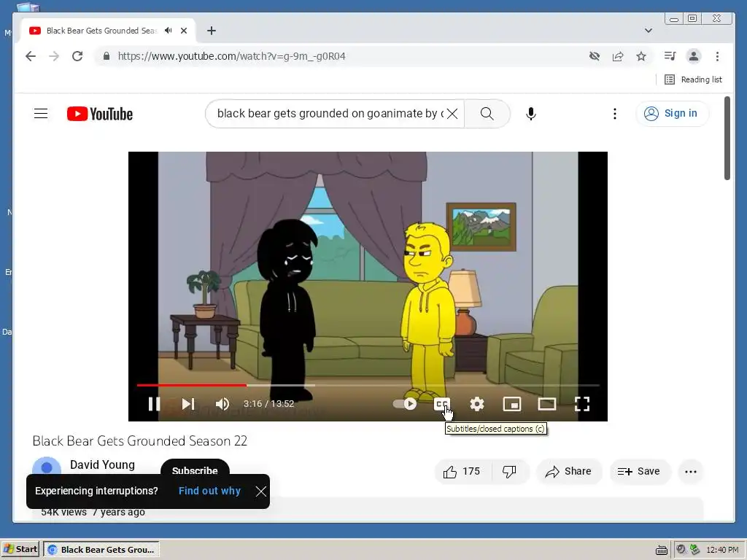Clear the search query with X
Viewport: 747px width, 560px height.
coord(452,113)
